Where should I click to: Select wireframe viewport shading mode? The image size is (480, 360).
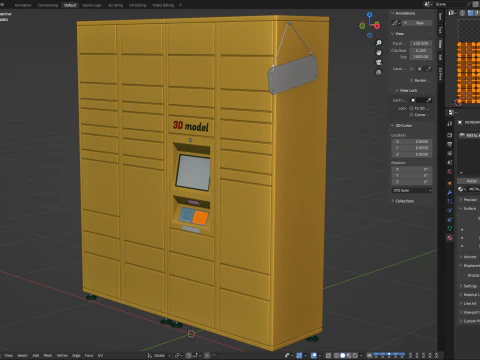(336, 355)
